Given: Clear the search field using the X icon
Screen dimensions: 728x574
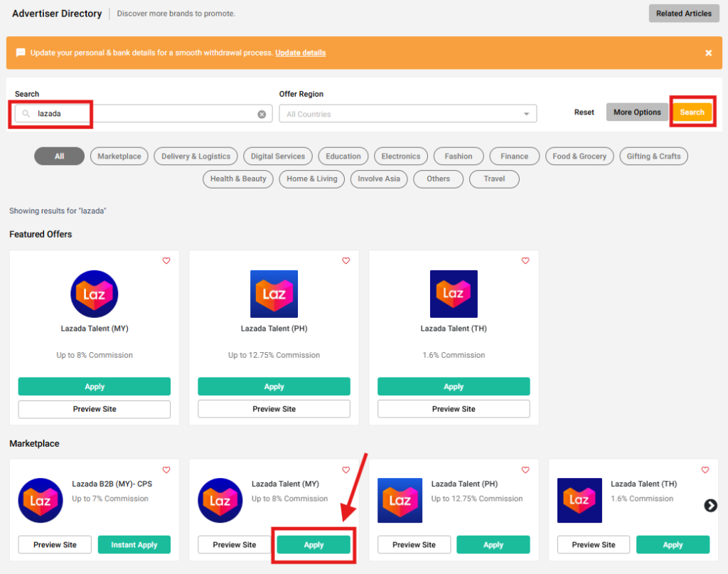Looking at the screenshot, I should [x=262, y=114].
